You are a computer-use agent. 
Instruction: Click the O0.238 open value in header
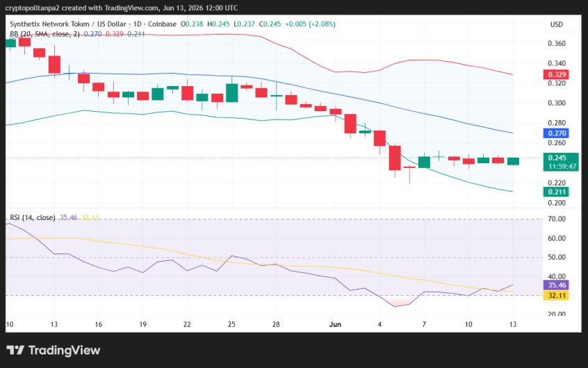[192, 24]
